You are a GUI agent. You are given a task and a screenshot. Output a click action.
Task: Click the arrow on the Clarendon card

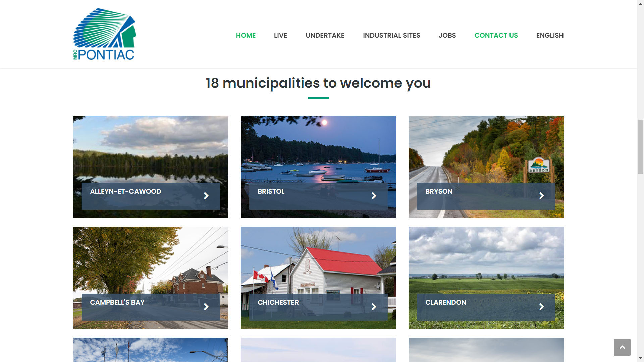[542, 307]
